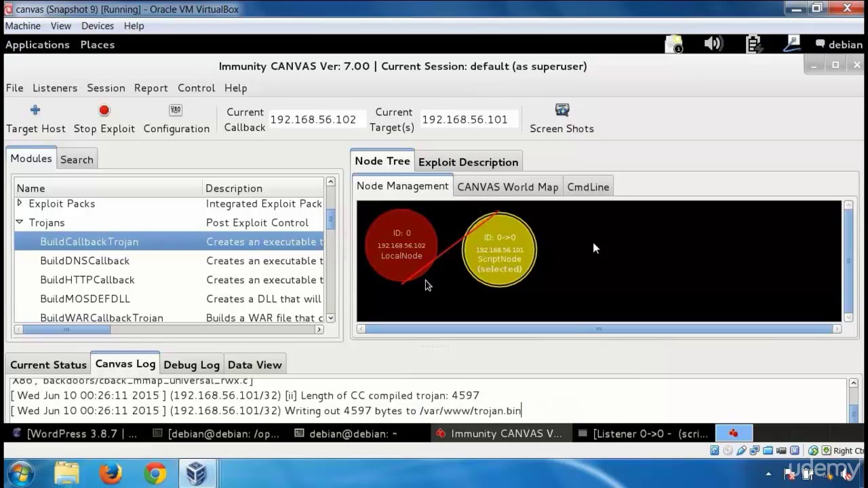The width and height of the screenshot is (868, 488).
Task: Switch to the Exploit Description tab
Action: pyautogui.click(x=469, y=162)
